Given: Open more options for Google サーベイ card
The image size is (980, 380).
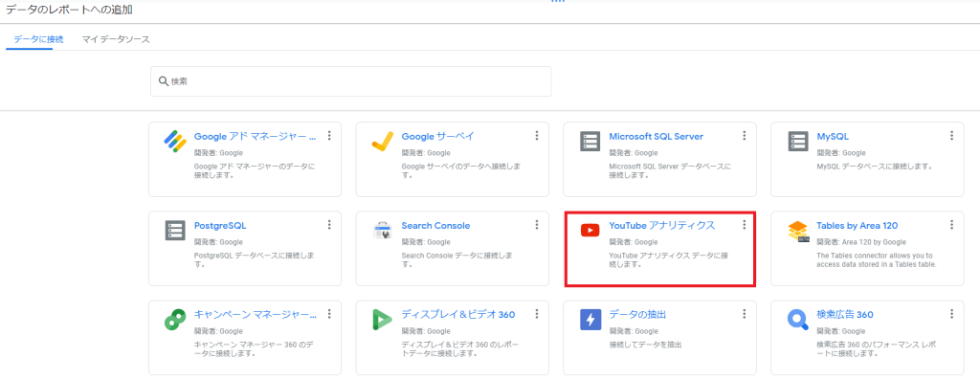Looking at the screenshot, I should [537, 136].
